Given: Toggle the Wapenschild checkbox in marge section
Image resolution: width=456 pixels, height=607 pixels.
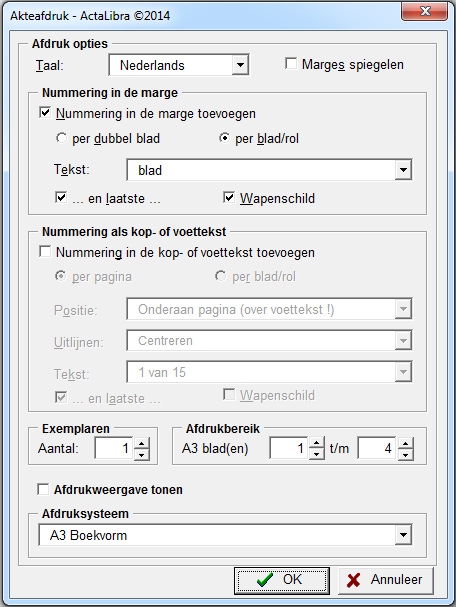Looking at the screenshot, I should [229, 197].
